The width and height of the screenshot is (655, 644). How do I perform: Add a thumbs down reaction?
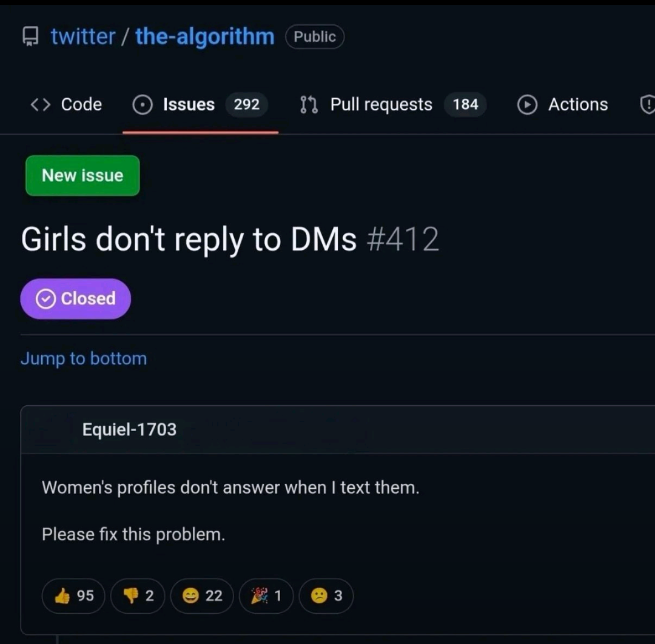click(x=137, y=596)
